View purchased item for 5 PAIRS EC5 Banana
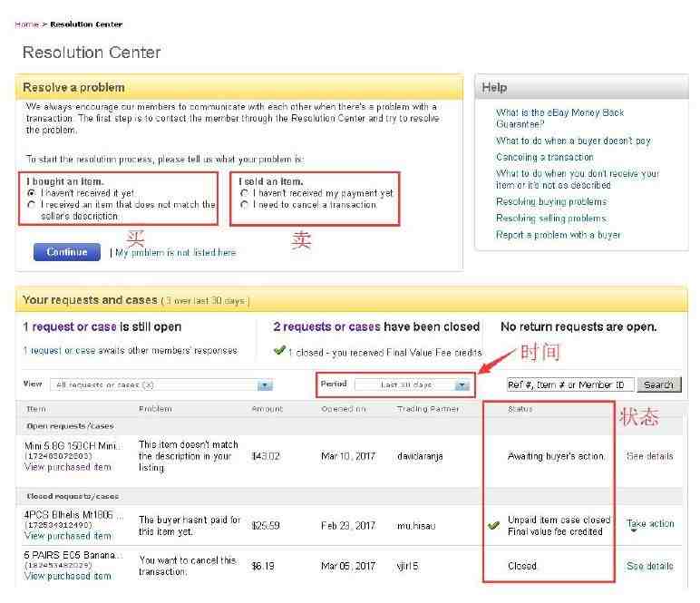The height and width of the screenshot is (603, 700). pos(68,576)
